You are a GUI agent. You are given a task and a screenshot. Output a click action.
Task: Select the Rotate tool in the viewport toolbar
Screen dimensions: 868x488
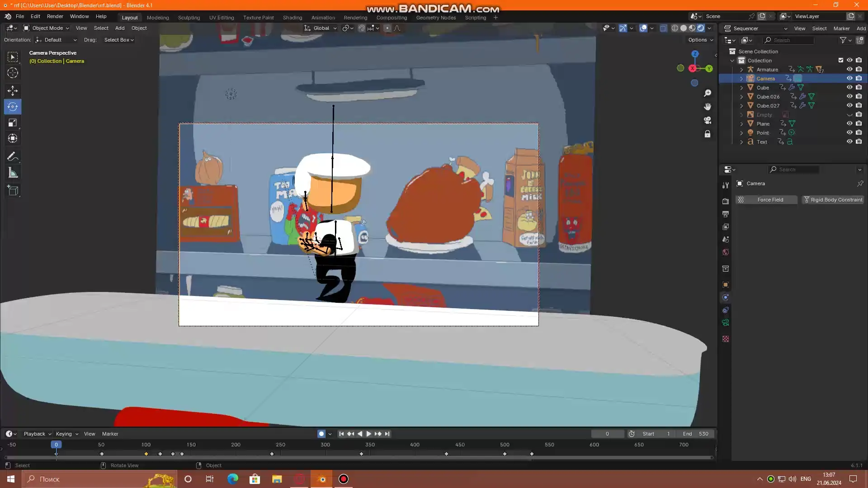13,107
